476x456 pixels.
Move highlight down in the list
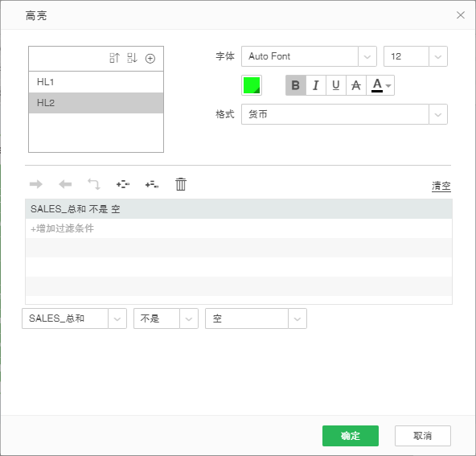[133, 58]
